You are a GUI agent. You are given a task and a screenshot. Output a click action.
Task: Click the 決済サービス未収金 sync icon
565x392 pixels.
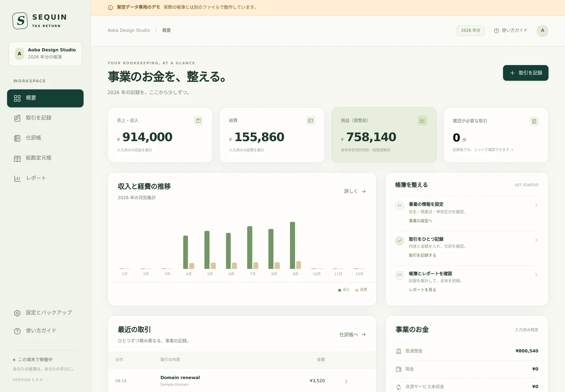(x=399, y=387)
